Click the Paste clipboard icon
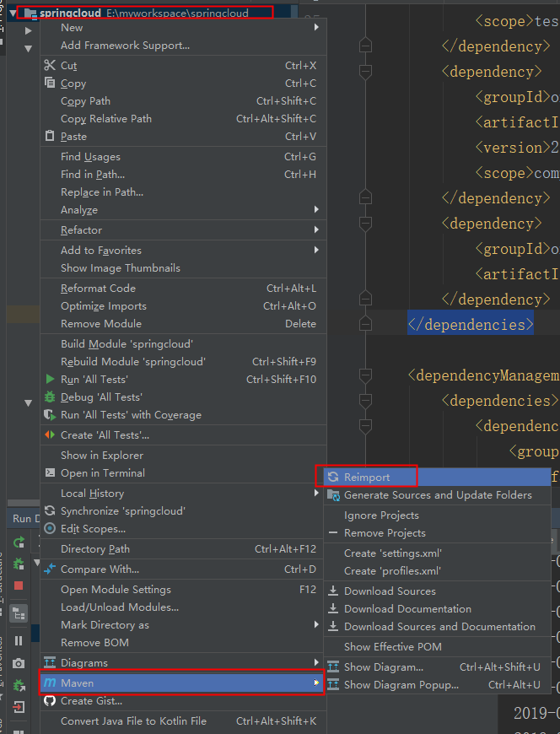This screenshot has height=734, width=560. click(50, 136)
